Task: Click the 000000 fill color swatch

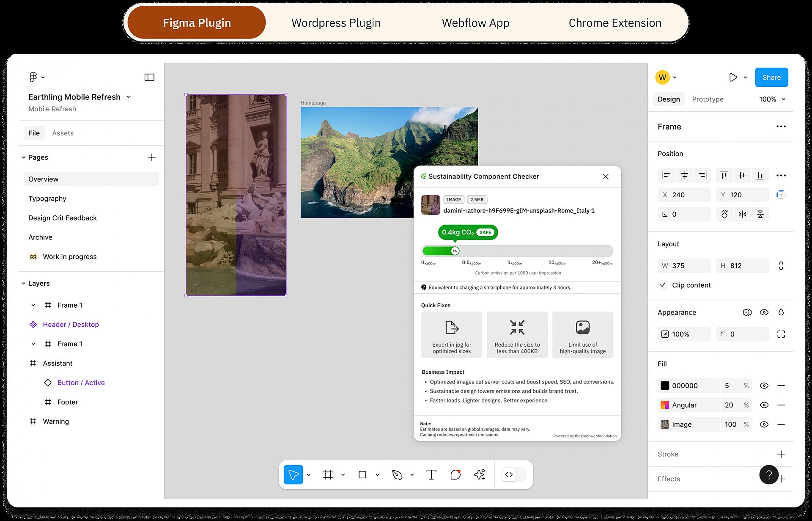Action: [x=665, y=386]
